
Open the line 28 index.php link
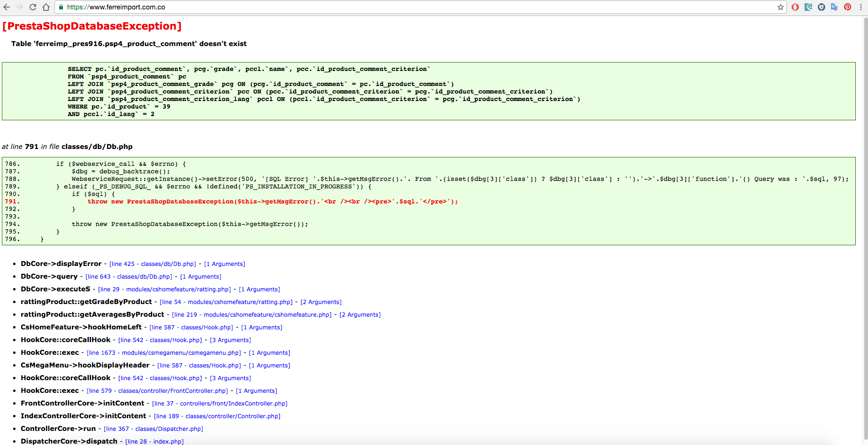[155, 442]
